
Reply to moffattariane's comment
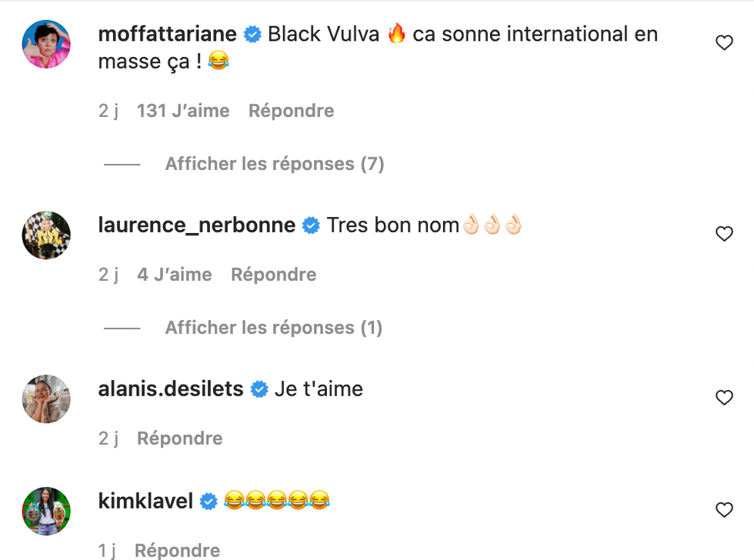point(291,111)
